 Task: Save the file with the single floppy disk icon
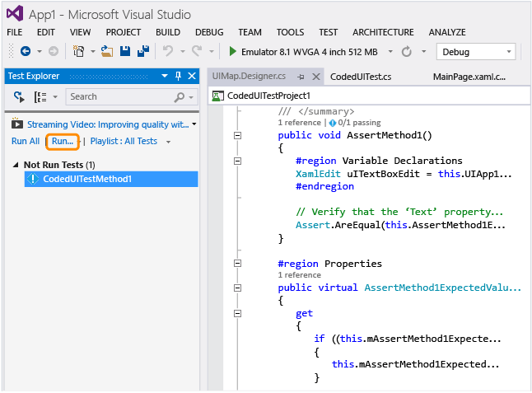coord(125,51)
